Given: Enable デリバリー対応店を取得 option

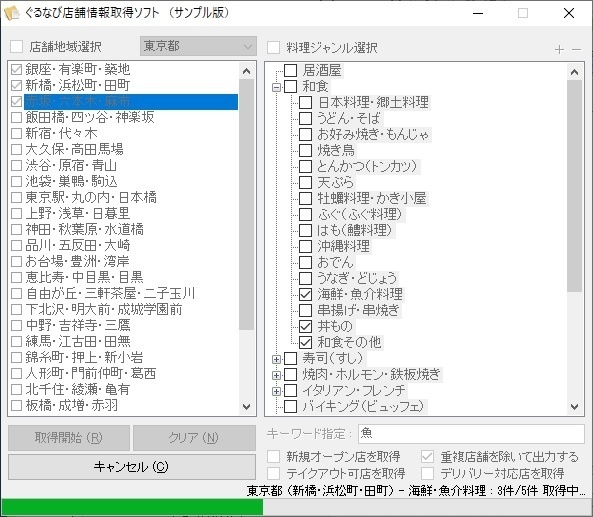Looking at the screenshot, I should click(427, 473).
